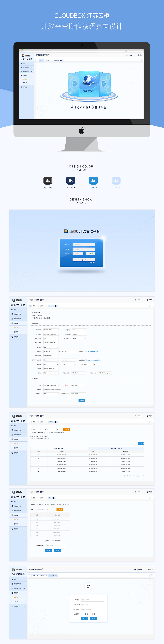Click the 取消 button on 派单 screen
164x644 pixels.
coord(57,551)
